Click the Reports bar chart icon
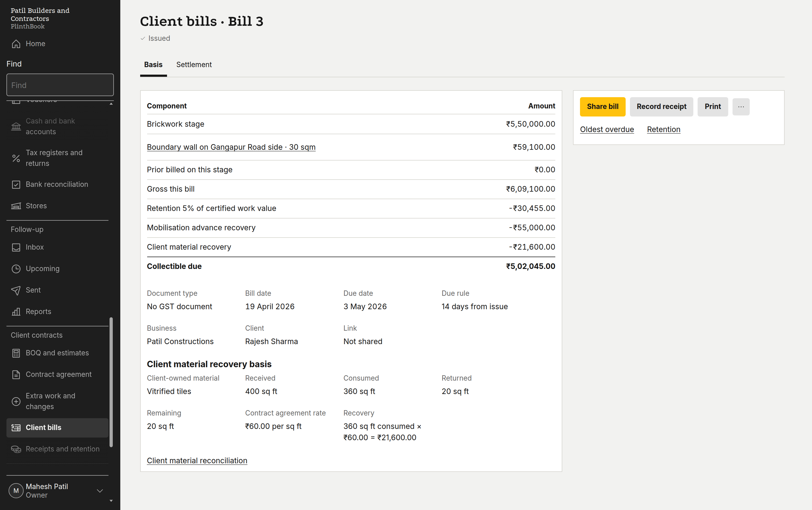This screenshot has height=510, width=812. (16, 312)
